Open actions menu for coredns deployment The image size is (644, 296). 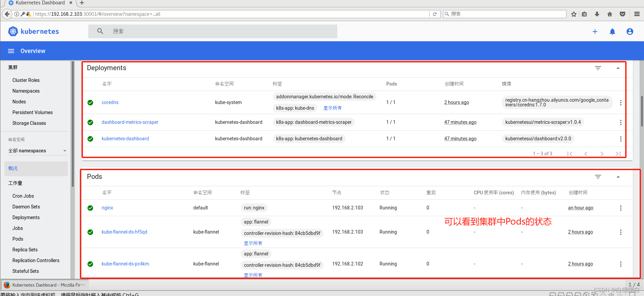[621, 103]
